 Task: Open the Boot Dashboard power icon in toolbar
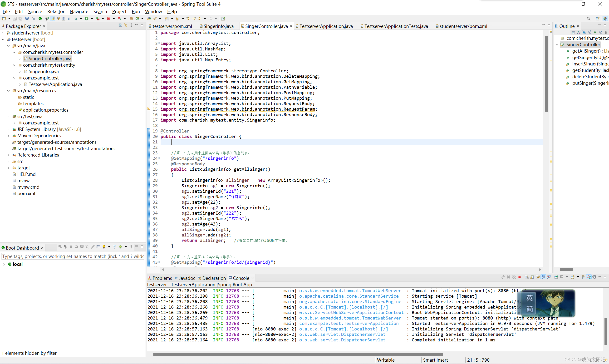40,19
